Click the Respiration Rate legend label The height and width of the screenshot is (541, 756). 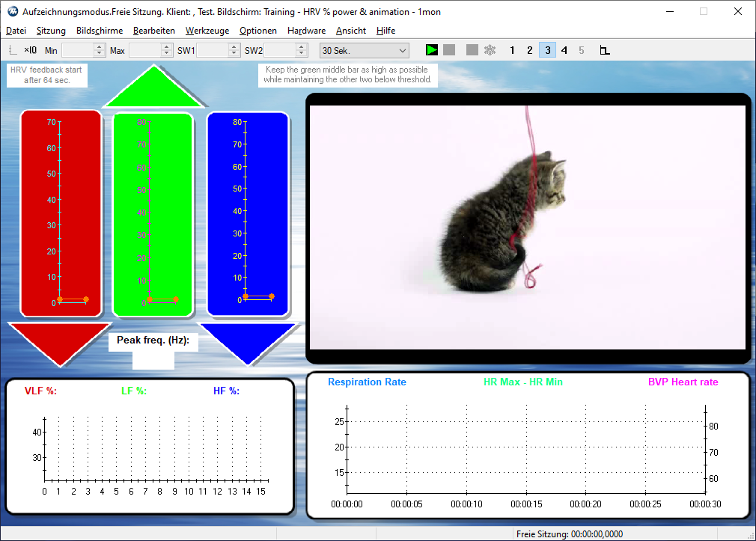coord(367,382)
